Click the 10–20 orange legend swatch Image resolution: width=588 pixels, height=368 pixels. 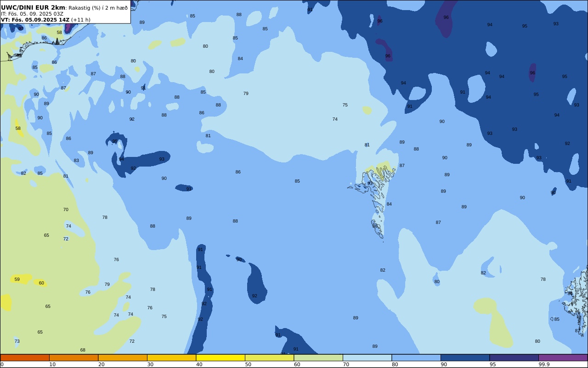pyautogui.click(x=73, y=357)
